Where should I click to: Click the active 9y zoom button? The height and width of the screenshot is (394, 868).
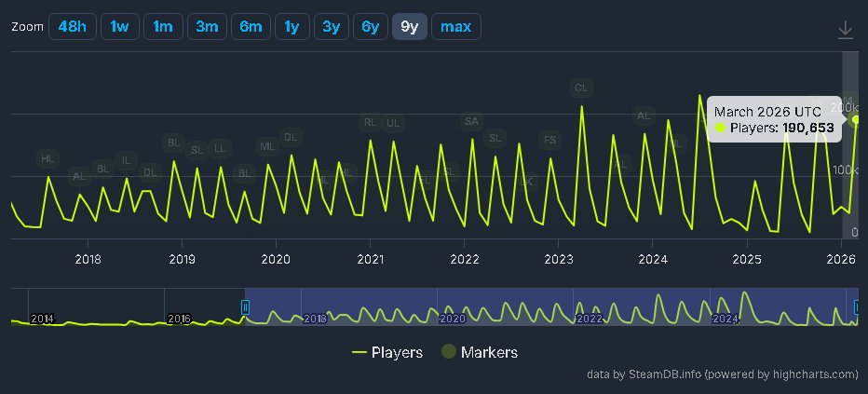[410, 27]
